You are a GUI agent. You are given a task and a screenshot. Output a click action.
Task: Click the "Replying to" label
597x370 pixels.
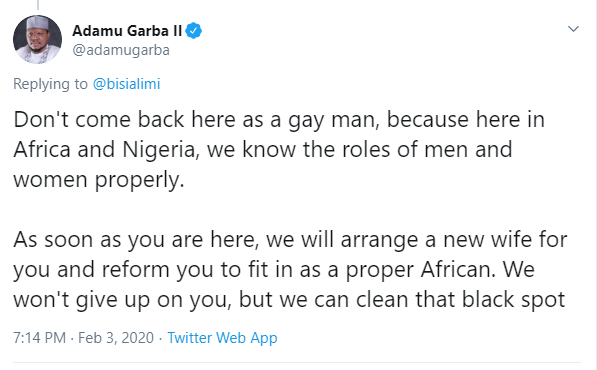point(50,84)
